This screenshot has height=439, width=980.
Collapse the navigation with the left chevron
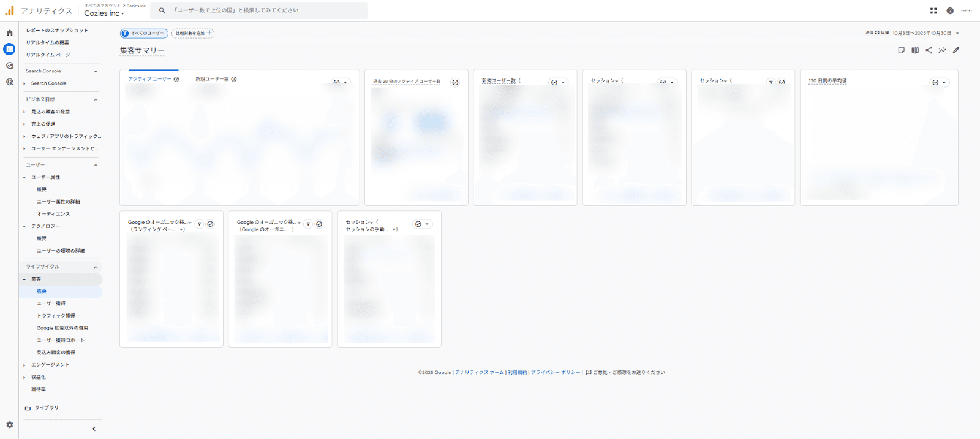[x=94, y=429]
